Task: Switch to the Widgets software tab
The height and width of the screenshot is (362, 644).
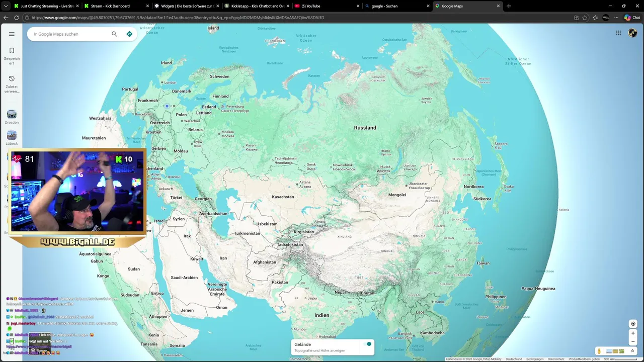Action: [186, 6]
